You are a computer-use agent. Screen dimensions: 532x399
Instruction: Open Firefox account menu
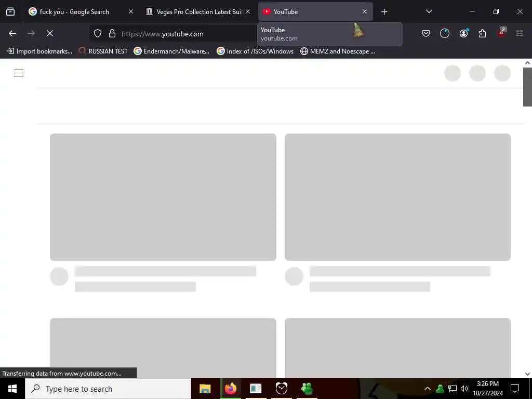coord(463,34)
